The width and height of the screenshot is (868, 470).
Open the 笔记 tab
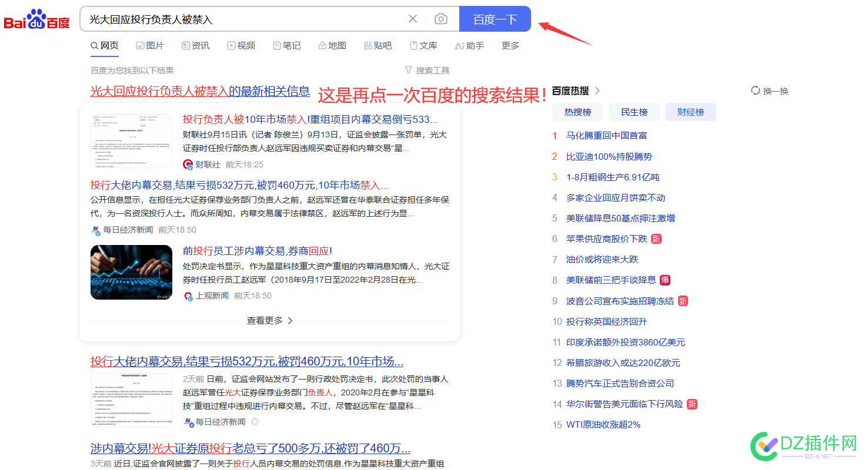(x=287, y=45)
